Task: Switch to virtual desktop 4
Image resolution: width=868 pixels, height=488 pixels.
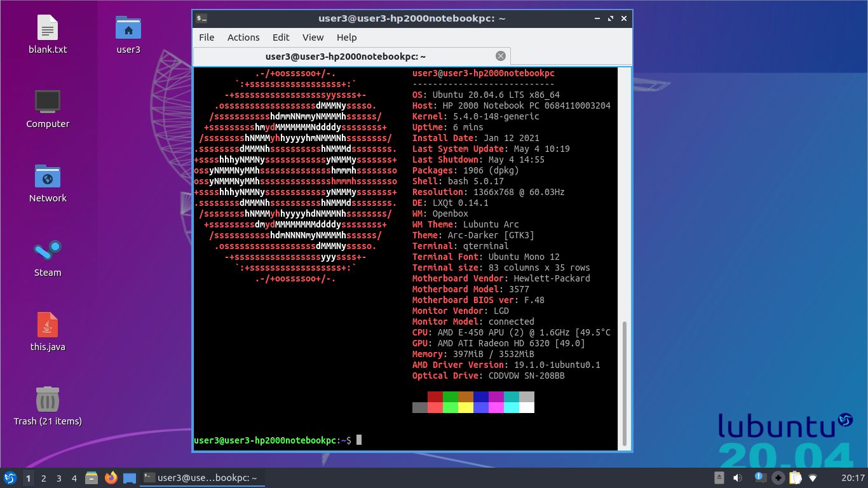Action: (x=74, y=478)
